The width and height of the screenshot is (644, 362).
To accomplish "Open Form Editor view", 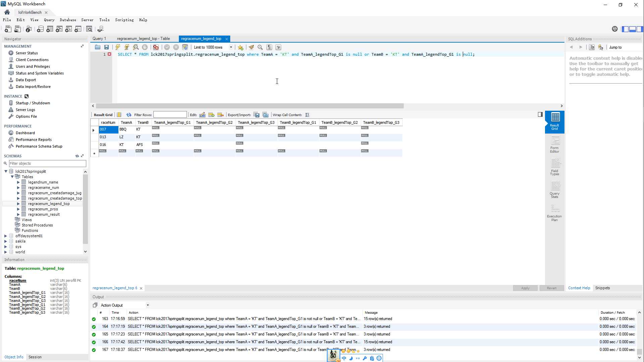I will click(554, 145).
